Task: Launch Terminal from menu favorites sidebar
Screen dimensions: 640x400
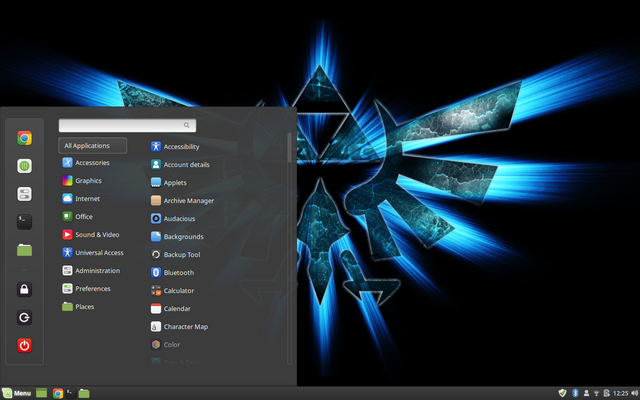Action: coord(24,222)
